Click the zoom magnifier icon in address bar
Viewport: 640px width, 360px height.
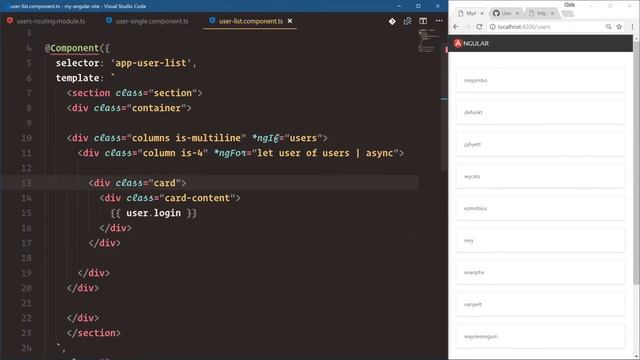point(608,27)
